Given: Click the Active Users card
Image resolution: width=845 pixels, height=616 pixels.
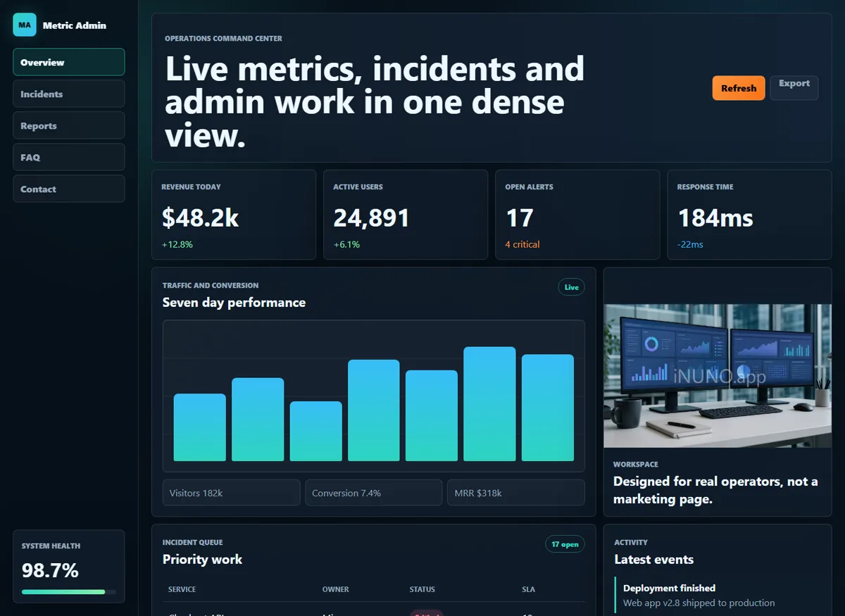Looking at the screenshot, I should (406, 215).
